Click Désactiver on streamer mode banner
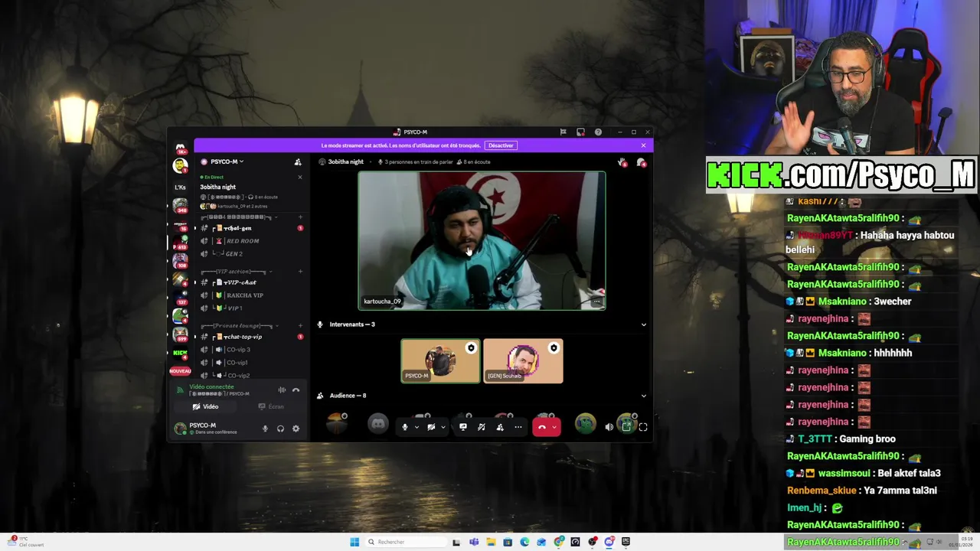The image size is (980, 551). (501, 145)
